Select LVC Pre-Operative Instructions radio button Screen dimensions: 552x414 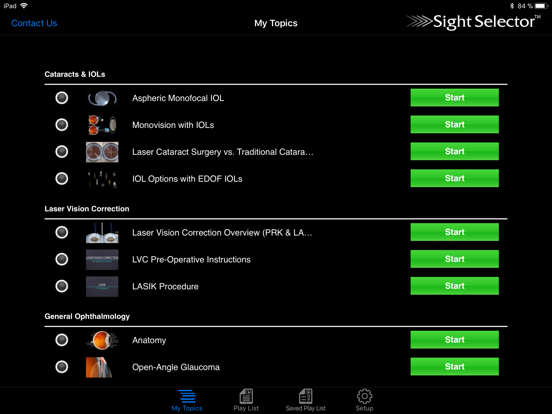62,259
